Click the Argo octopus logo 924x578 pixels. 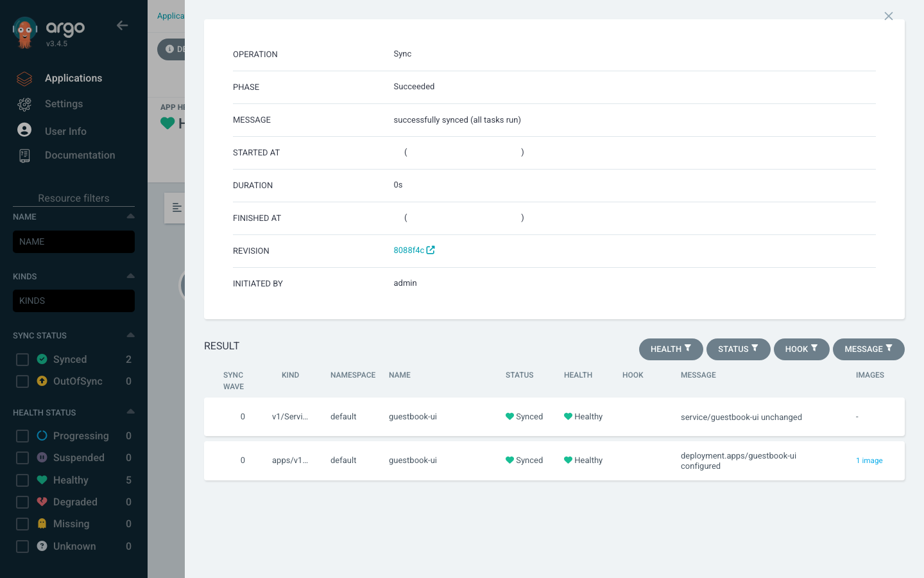click(25, 33)
